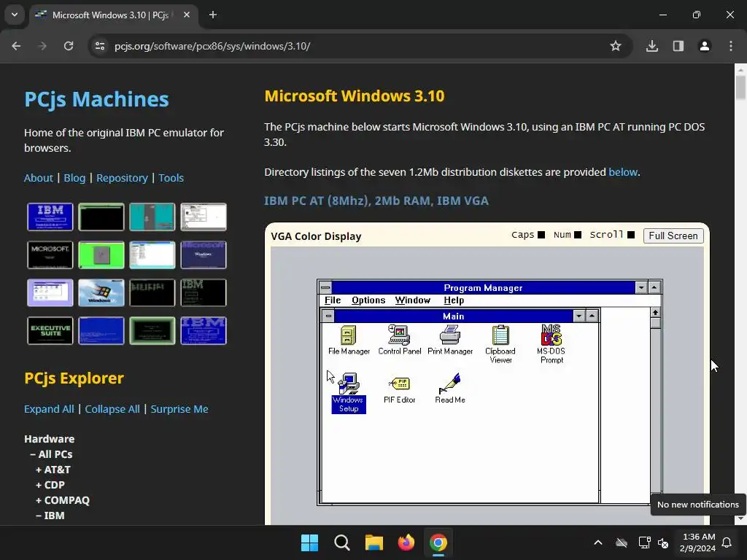Maximize Program Manager with up arrow

click(x=654, y=287)
